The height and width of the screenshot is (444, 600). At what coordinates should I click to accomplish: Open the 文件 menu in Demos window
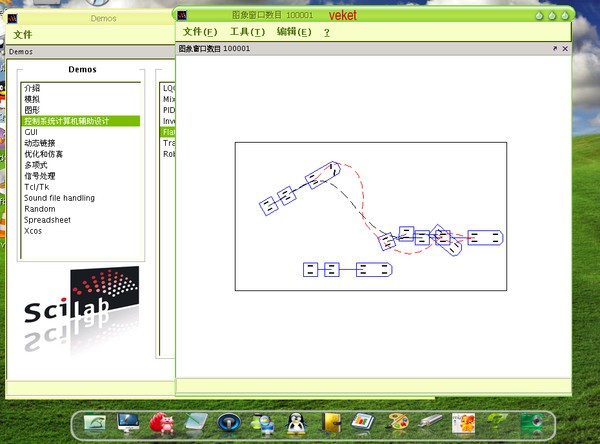pos(23,35)
